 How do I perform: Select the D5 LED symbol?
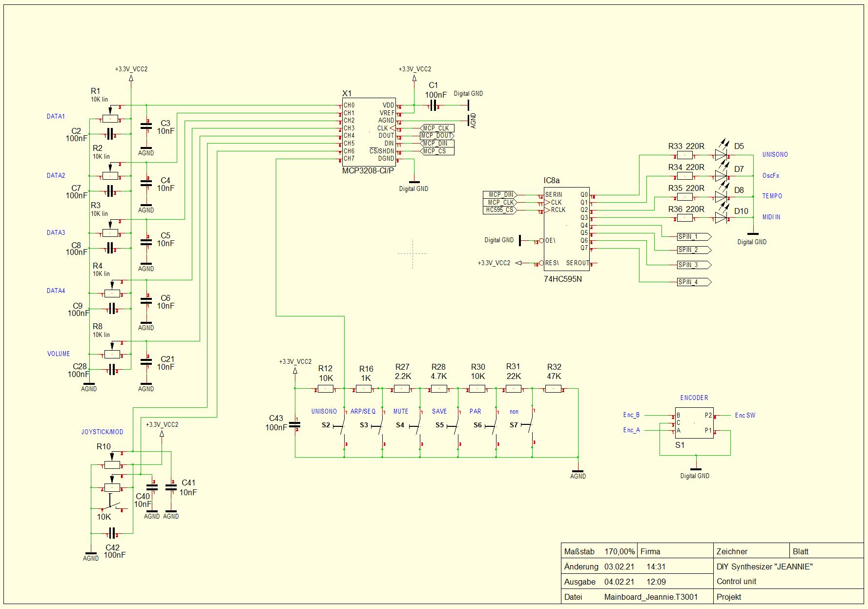[722, 156]
